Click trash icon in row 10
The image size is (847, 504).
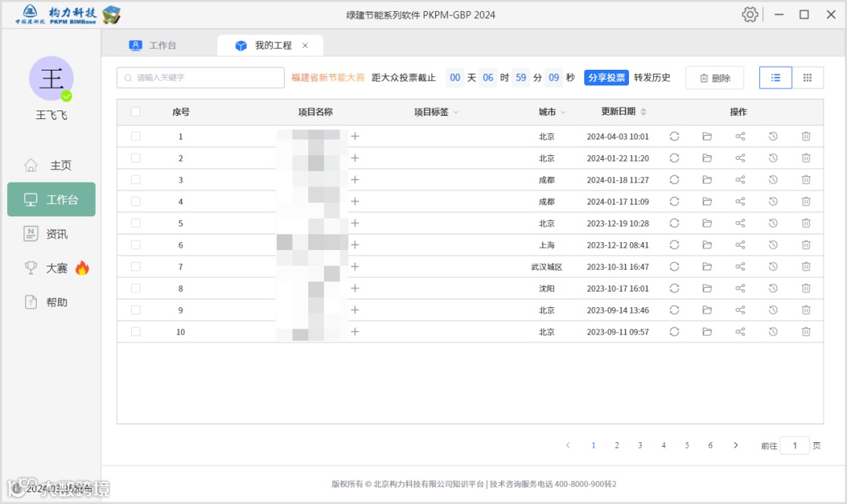[x=806, y=332]
